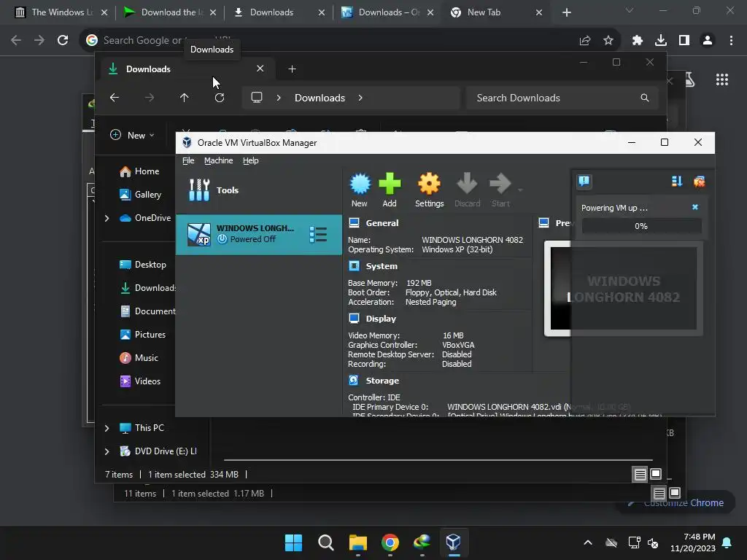Open Chrome extensions puzzle icon
This screenshot has height=560, width=747.
638,41
